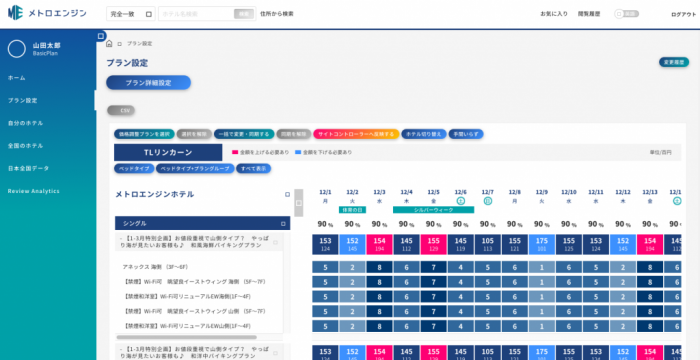This screenshot has height=360, width=700.
Task: Toggle the switch in the top header
Action: 627,14
